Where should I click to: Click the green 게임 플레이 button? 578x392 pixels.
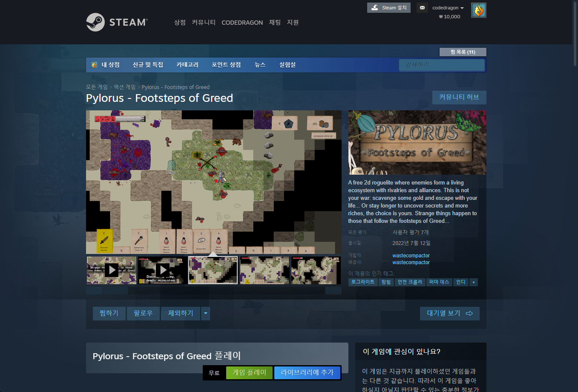click(250, 373)
